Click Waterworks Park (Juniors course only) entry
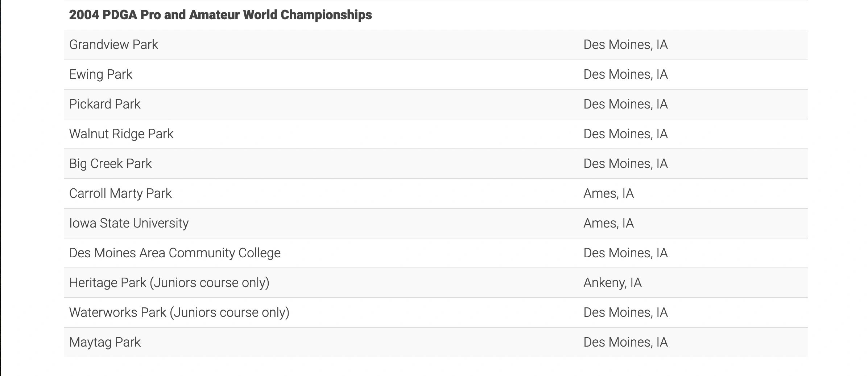Screen dimensions: 868x376 (179, 312)
